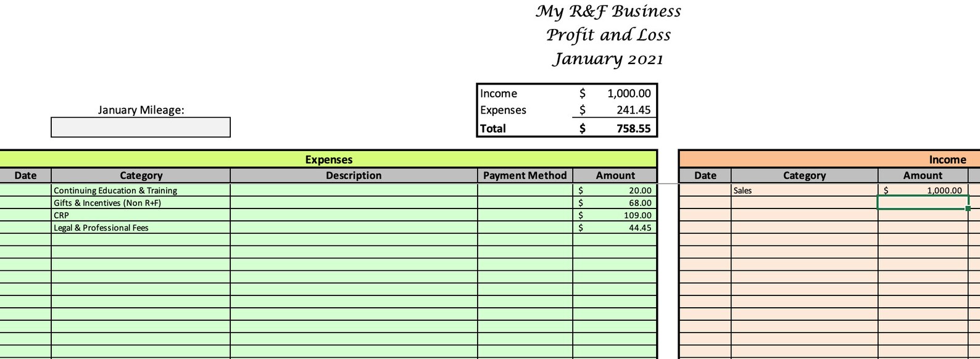The image size is (980, 359).
Task: Select the 'January Mileage:' label
Action: click(x=141, y=110)
